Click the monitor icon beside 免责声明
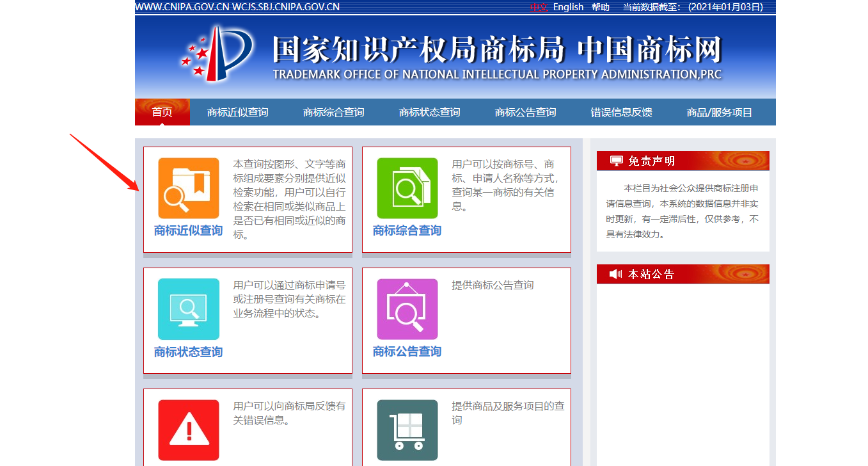The image size is (868, 466). click(x=616, y=161)
